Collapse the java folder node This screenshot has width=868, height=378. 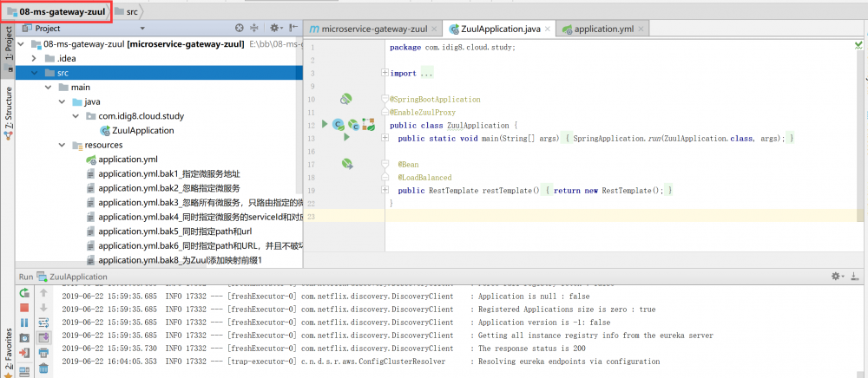click(x=62, y=101)
